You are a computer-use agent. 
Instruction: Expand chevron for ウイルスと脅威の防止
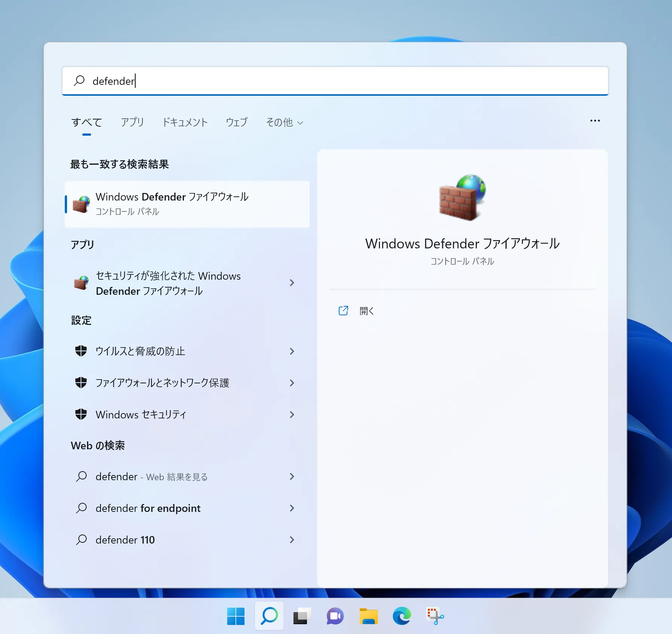click(x=292, y=351)
